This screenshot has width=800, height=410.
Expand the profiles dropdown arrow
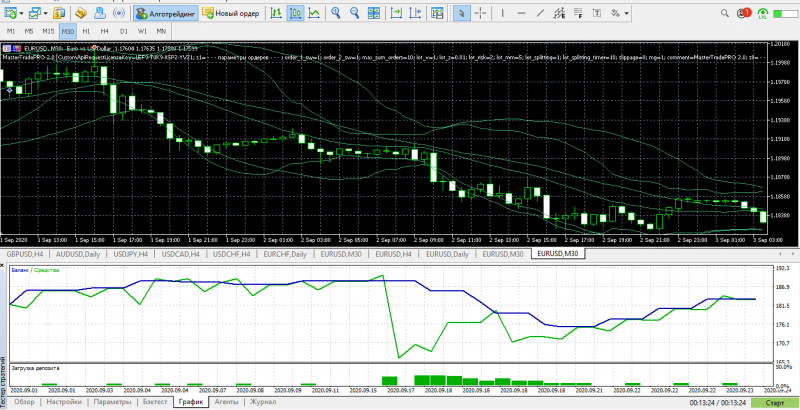coord(48,13)
